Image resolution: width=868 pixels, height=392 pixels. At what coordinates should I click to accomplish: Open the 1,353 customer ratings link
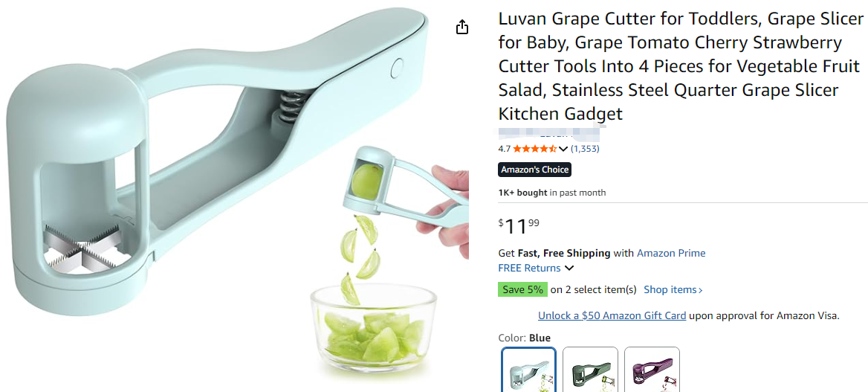[x=585, y=149]
